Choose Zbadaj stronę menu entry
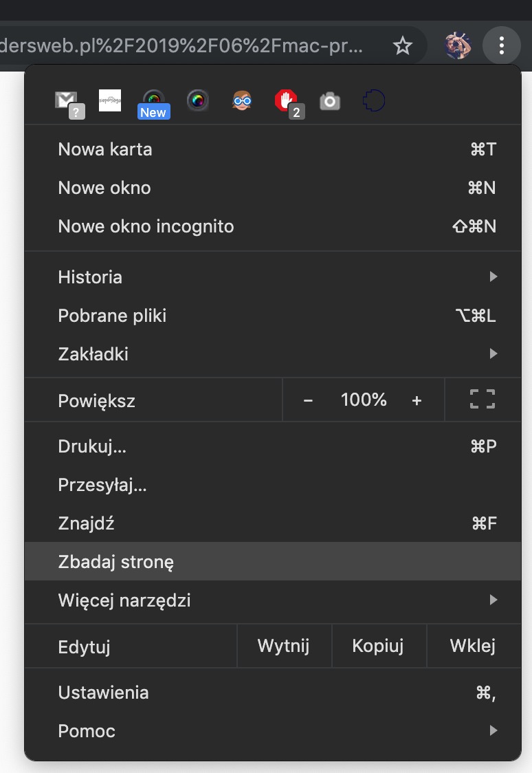 (272, 561)
